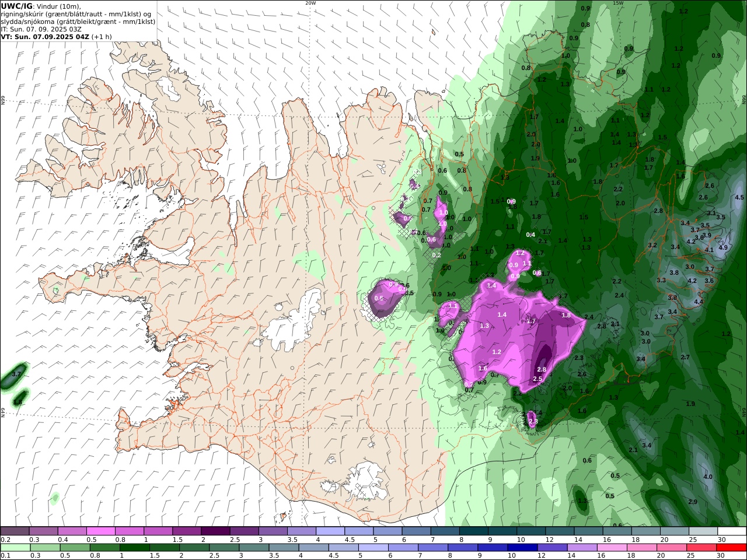Image resolution: width=747 pixels, height=560 pixels.
Task: Select the white snow swatch after 30
Action: pyautogui.click(x=732, y=531)
